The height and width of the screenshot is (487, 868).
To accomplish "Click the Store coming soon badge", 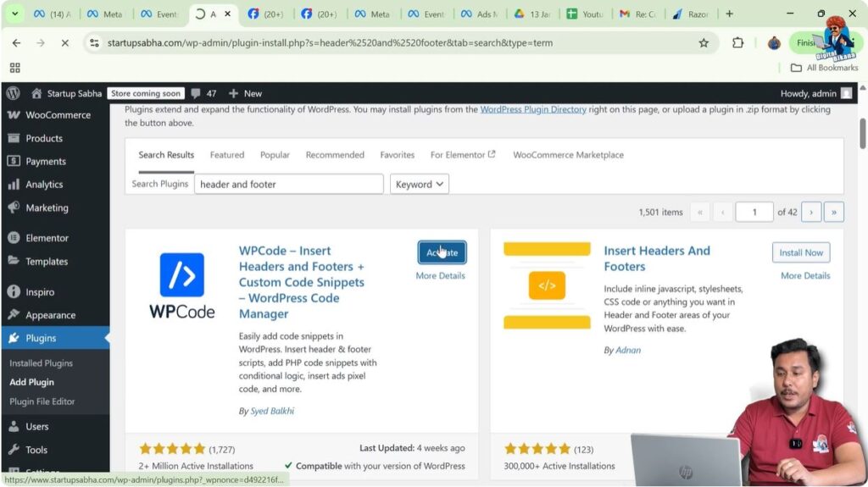I will point(146,93).
